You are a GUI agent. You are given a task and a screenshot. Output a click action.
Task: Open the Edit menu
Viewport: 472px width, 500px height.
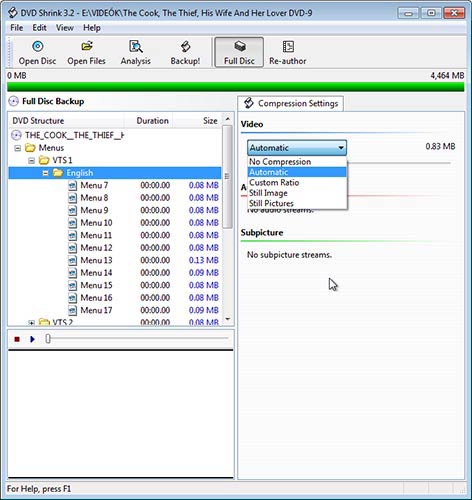39,28
